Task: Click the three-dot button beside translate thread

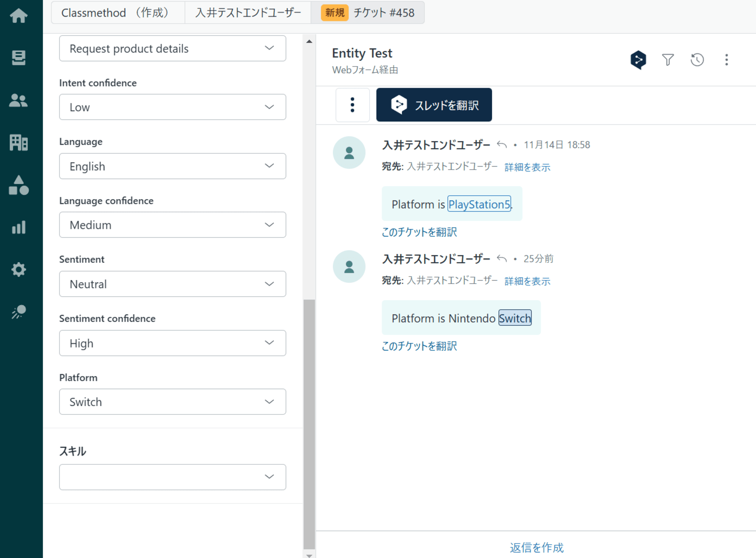Action: pyautogui.click(x=352, y=105)
